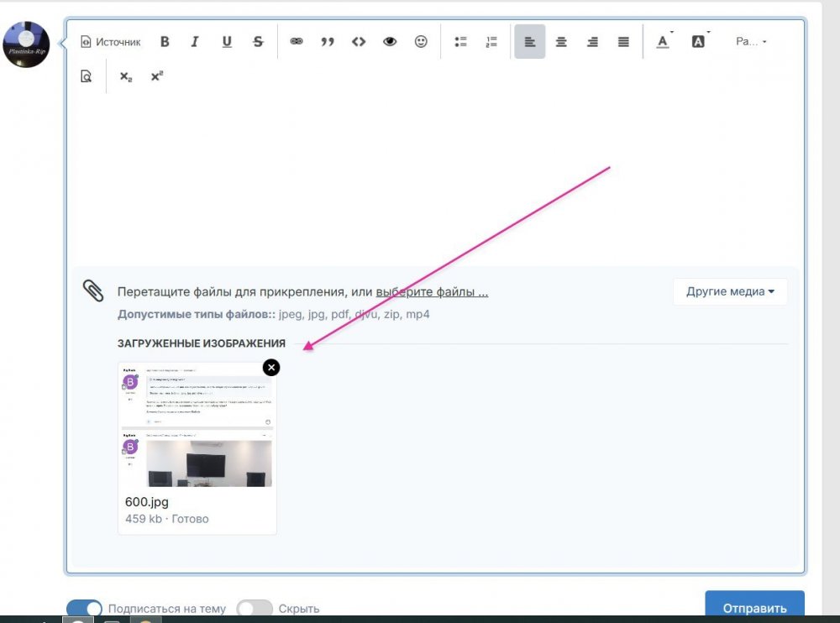Apply strikethrough formatting

click(x=258, y=42)
